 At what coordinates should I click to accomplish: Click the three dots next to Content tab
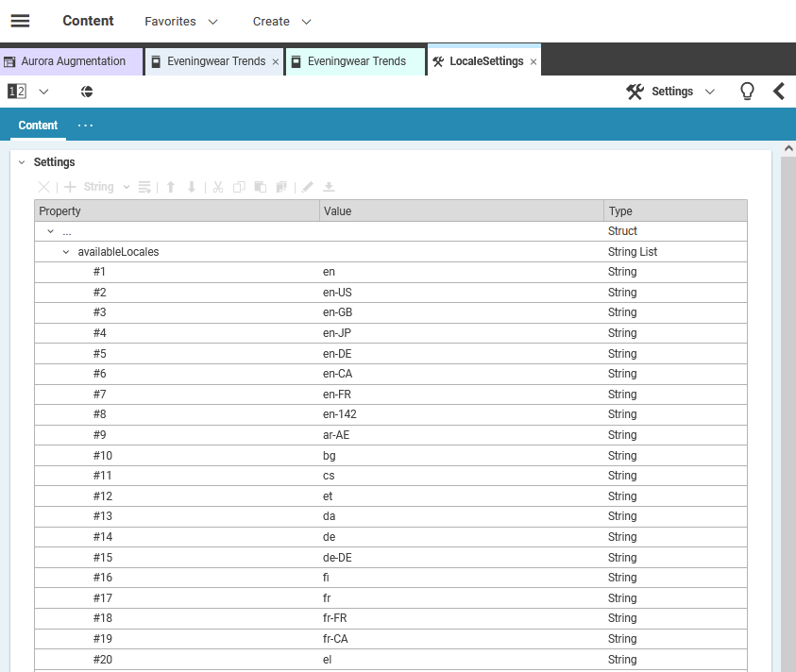(86, 126)
